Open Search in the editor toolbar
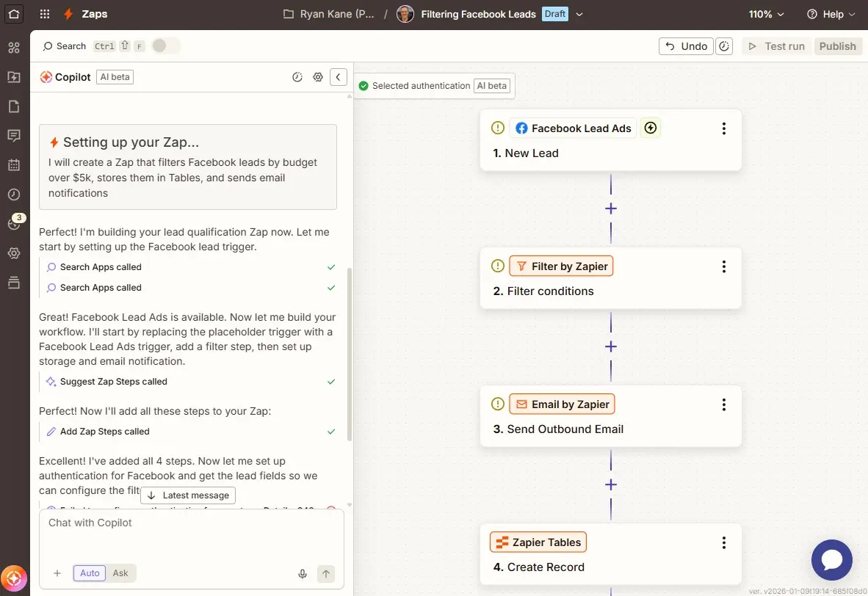The width and height of the screenshot is (868, 596). [64, 46]
